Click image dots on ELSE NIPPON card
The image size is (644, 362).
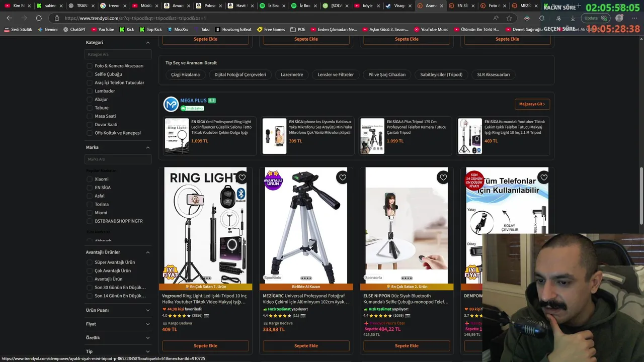(x=407, y=278)
